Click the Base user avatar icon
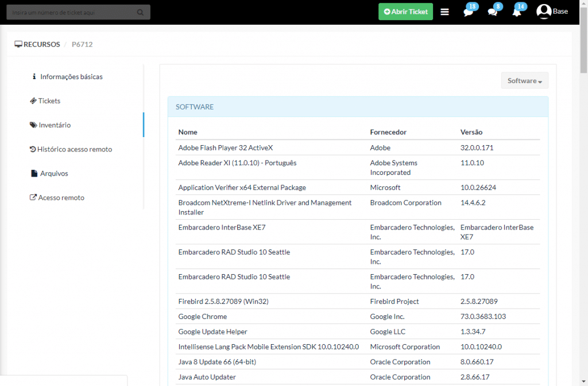 544,11
